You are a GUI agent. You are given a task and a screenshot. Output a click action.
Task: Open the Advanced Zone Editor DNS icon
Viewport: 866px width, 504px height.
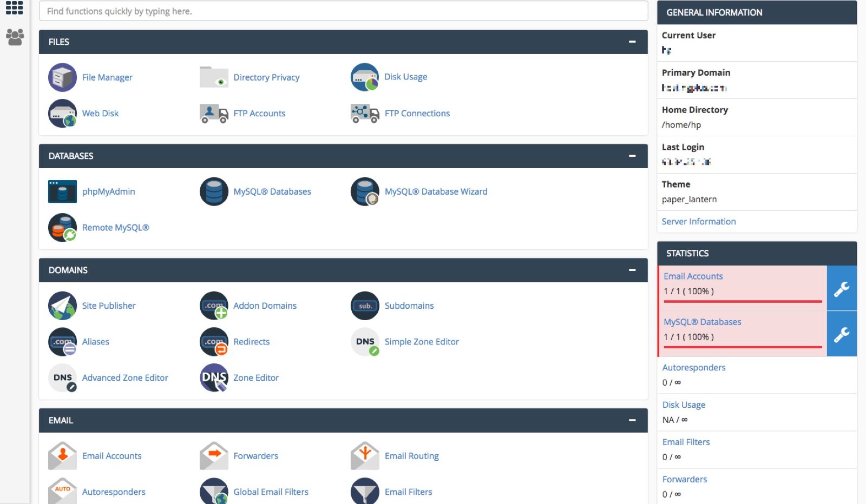pos(62,378)
